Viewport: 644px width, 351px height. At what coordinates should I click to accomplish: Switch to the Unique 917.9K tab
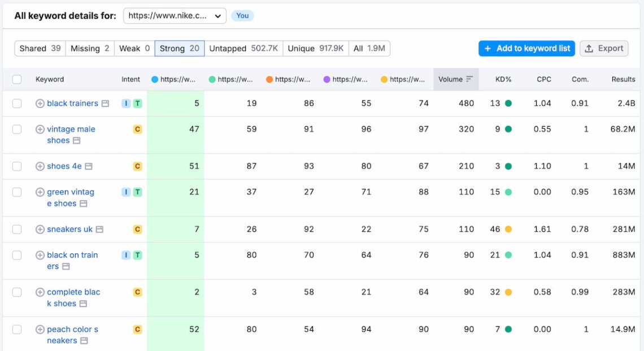click(x=315, y=49)
